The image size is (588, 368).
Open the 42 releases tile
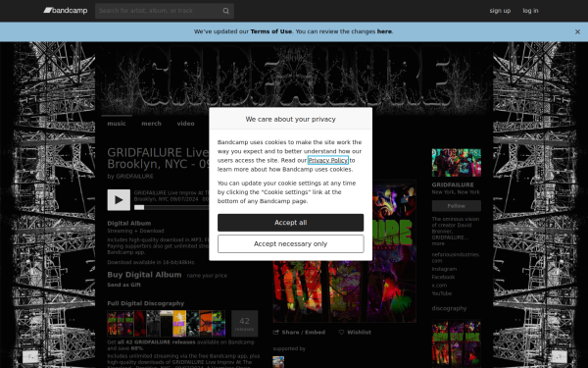pos(244,323)
